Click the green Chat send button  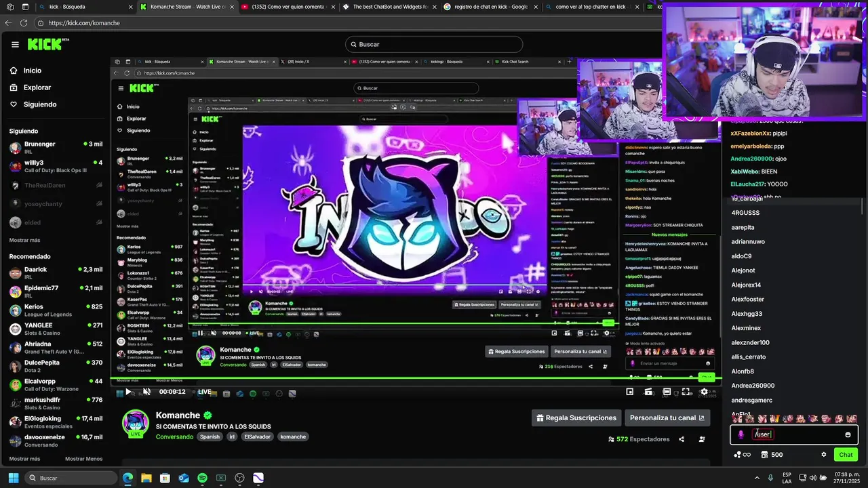846,455
